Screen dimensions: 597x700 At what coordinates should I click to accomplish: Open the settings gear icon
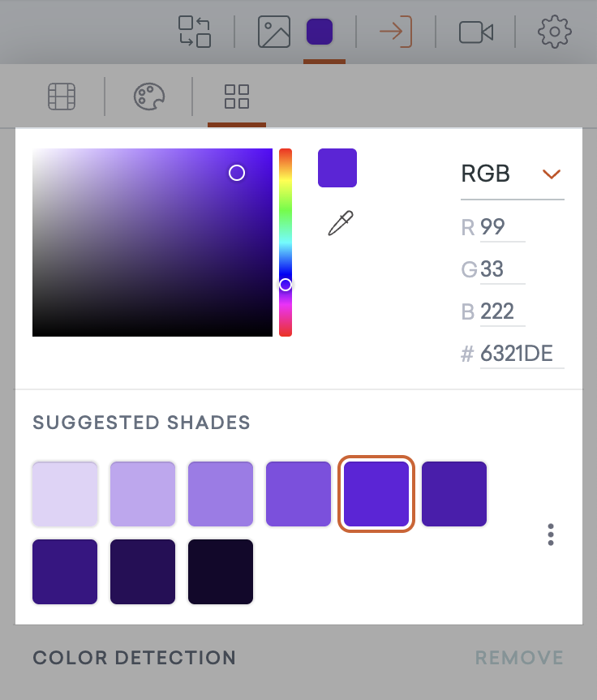point(555,32)
